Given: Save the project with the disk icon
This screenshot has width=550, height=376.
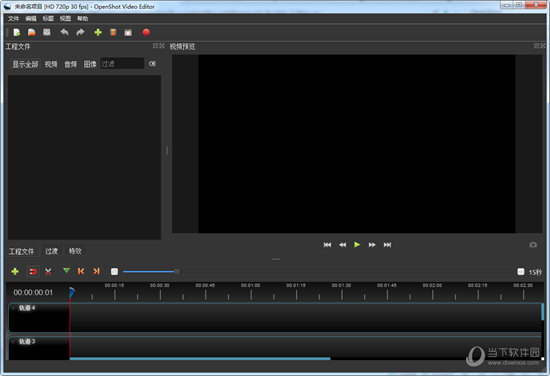Looking at the screenshot, I should pyautogui.click(x=47, y=33).
